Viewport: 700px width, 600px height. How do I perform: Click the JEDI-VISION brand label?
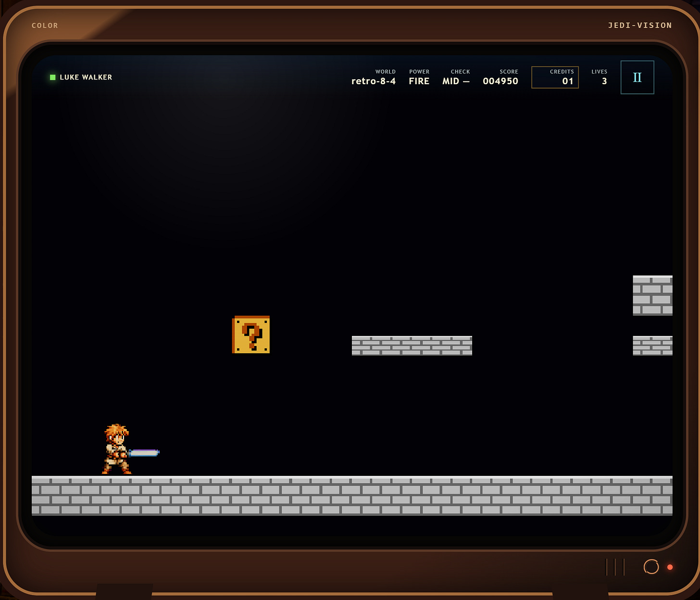click(x=640, y=26)
